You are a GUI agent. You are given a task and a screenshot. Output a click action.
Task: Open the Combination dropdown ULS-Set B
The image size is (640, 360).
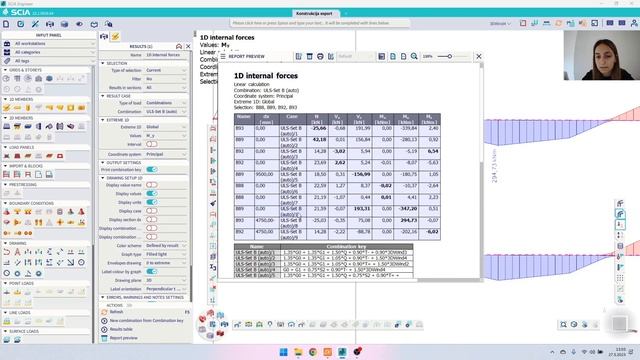pyautogui.click(x=166, y=111)
